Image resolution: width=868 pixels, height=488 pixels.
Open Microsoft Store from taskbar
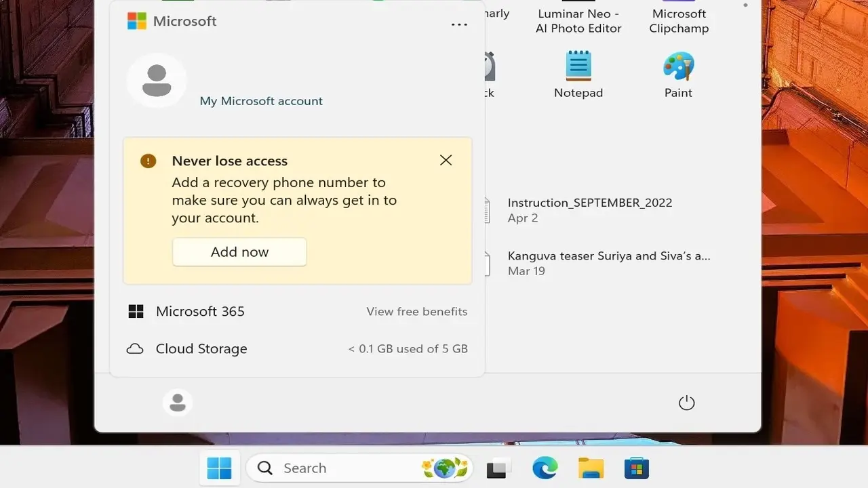[x=637, y=468]
